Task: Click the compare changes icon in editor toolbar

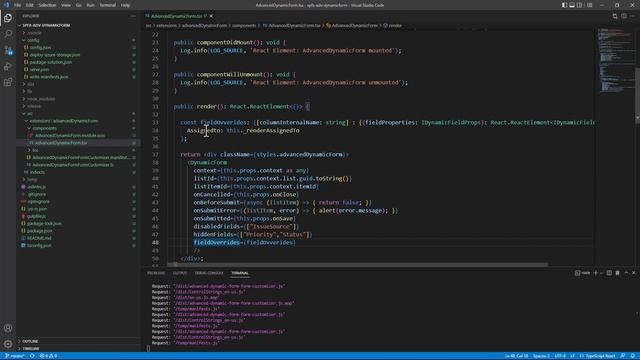Action: 615,16
